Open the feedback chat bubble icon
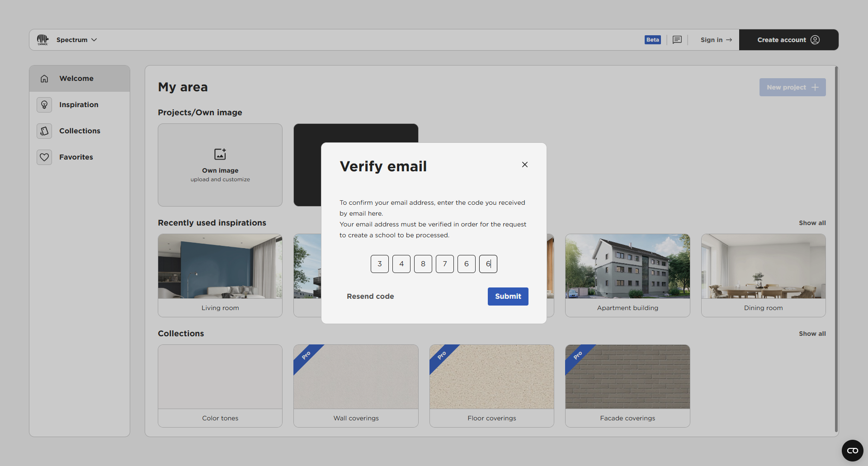 (x=677, y=40)
